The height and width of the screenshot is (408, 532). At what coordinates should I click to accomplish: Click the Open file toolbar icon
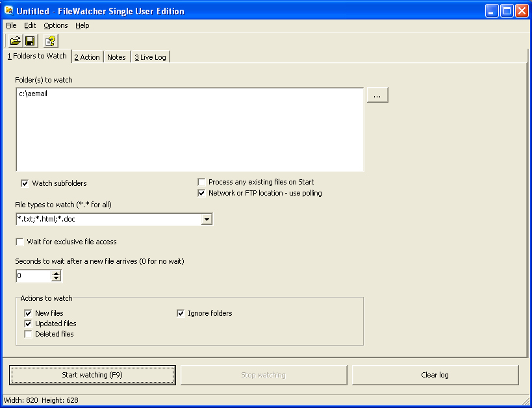pyautogui.click(x=14, y=40)
